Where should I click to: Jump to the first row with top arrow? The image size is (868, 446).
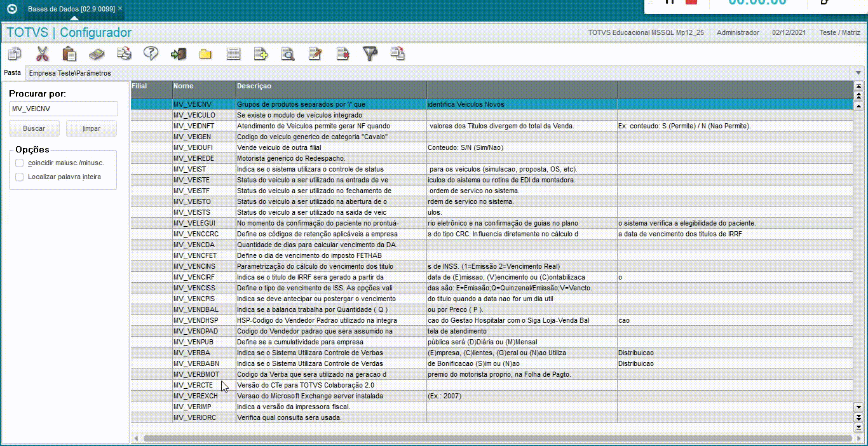(858, 86)
